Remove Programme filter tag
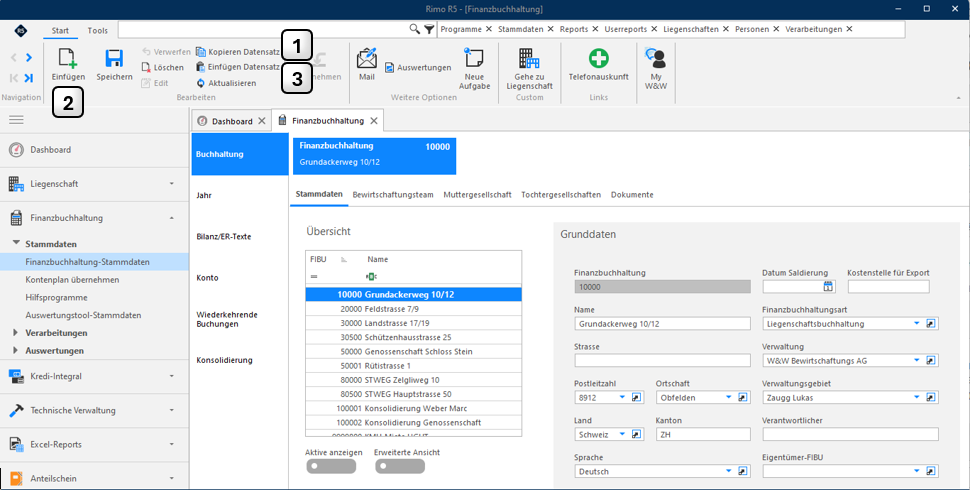This screenshot has height=490, width=970. (x=489, y=29)
